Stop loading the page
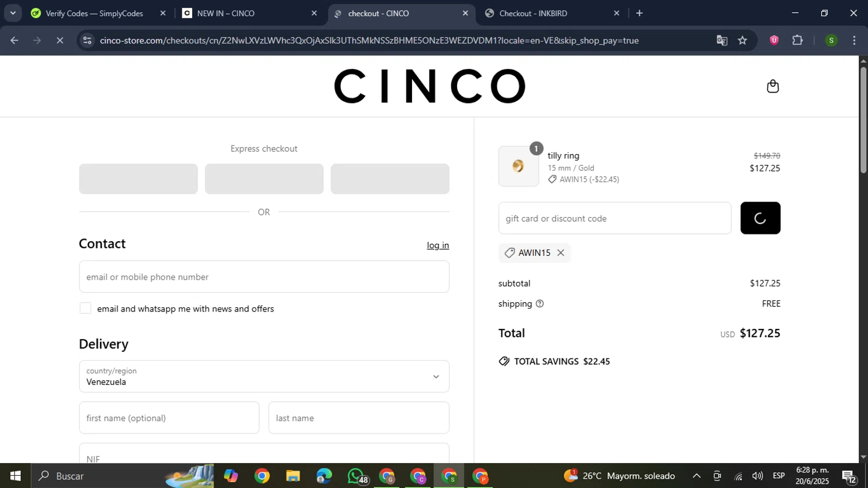 tap(60, 41)
